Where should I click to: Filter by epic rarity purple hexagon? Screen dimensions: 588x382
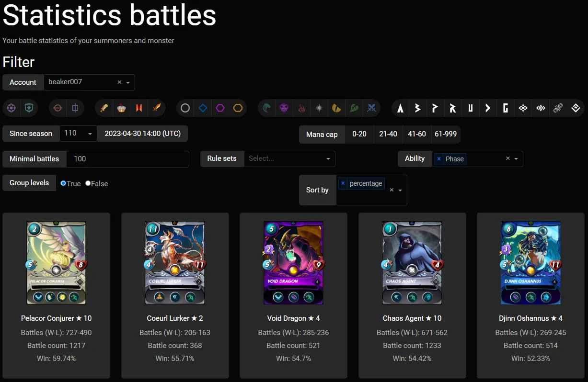point(220,108)
